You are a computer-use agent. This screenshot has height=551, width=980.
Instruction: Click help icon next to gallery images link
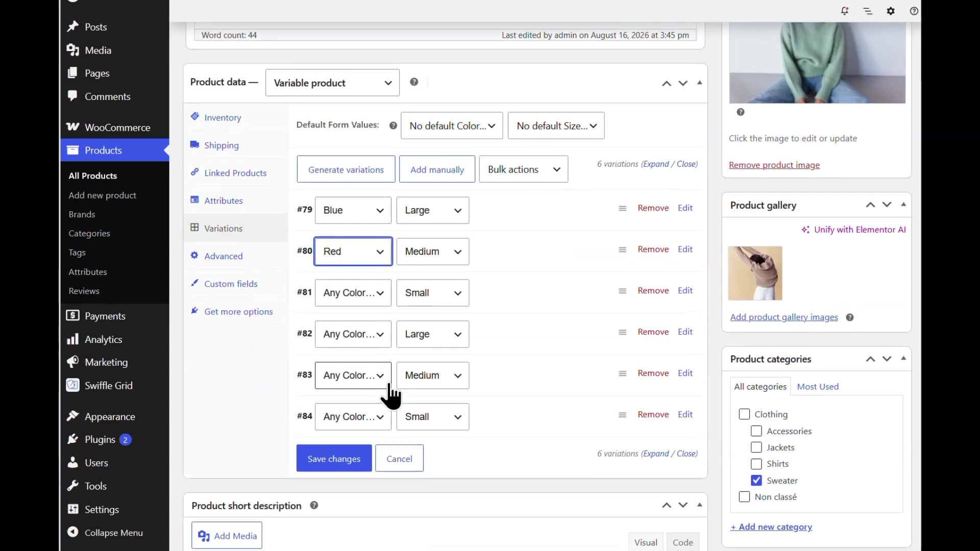850,317
